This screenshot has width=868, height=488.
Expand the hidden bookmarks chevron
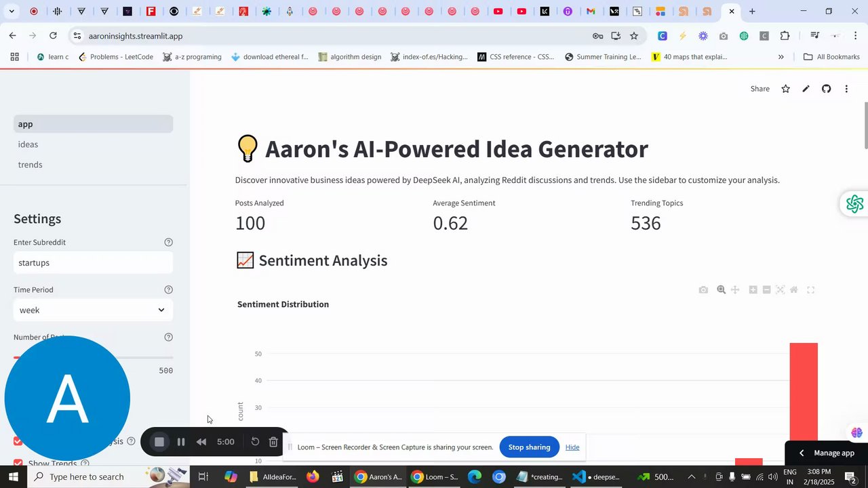(781, 57)
